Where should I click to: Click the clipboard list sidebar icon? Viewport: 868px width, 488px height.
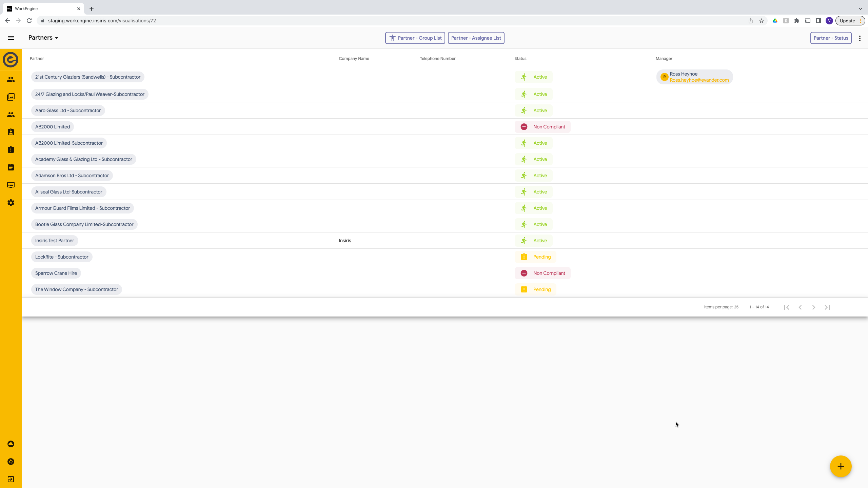(11, 167)
